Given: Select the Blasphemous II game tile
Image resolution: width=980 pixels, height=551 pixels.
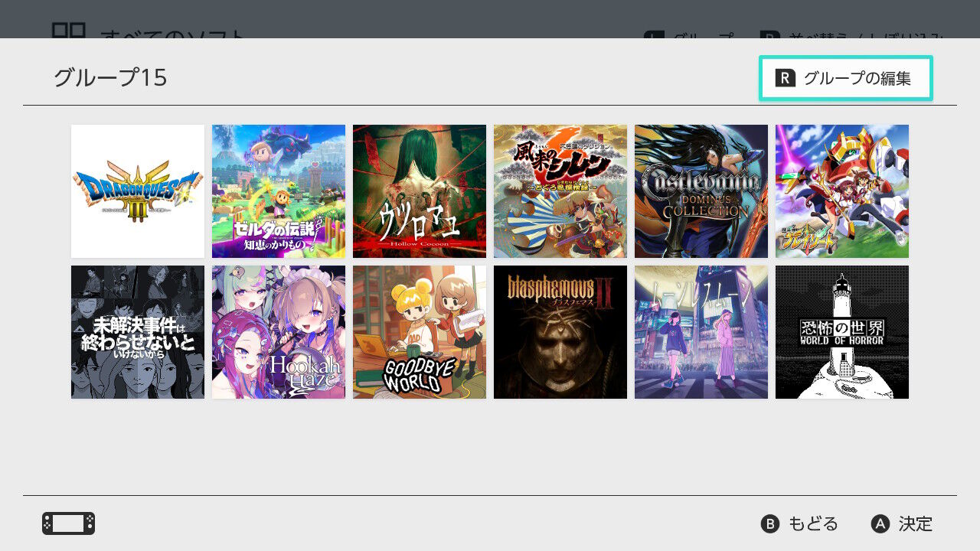Looking at the screenshot, I should [560, 332].
